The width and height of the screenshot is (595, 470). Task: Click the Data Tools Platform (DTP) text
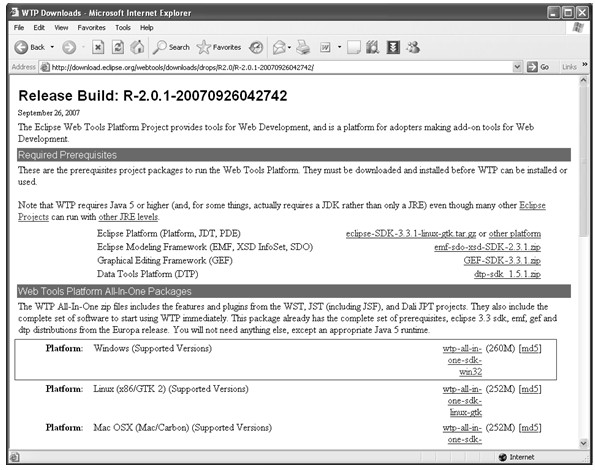(148, 274)
